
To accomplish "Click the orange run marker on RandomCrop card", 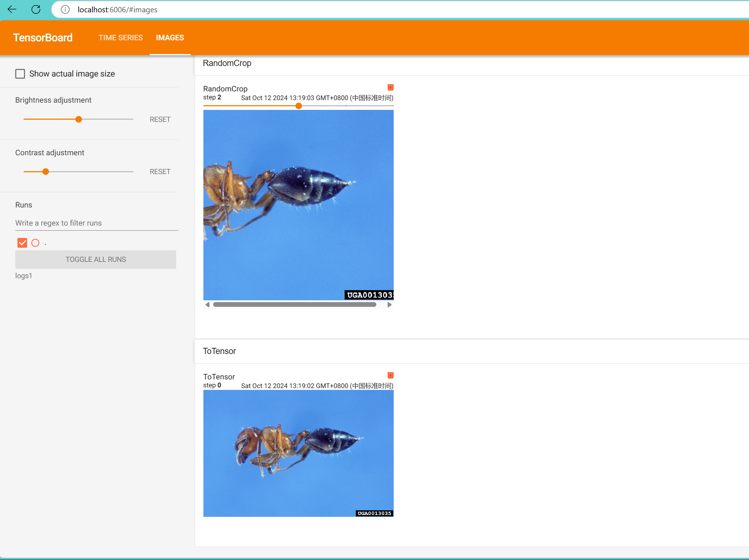I will coord(390,87).
